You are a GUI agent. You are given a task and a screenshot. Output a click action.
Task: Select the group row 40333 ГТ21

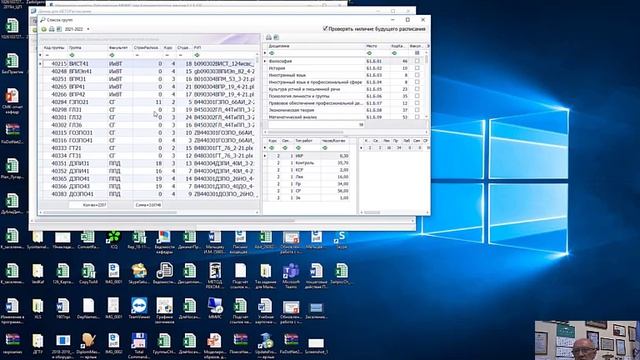(x=149, y=148)
